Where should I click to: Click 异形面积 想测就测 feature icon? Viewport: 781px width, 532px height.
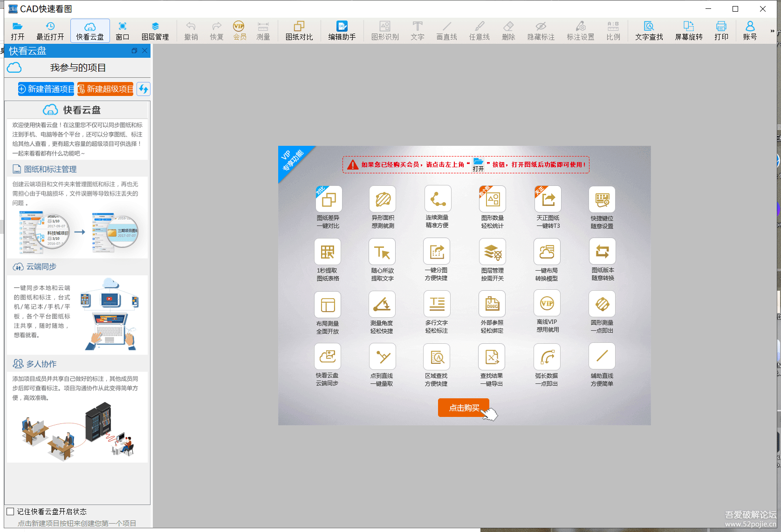(383, 199)
